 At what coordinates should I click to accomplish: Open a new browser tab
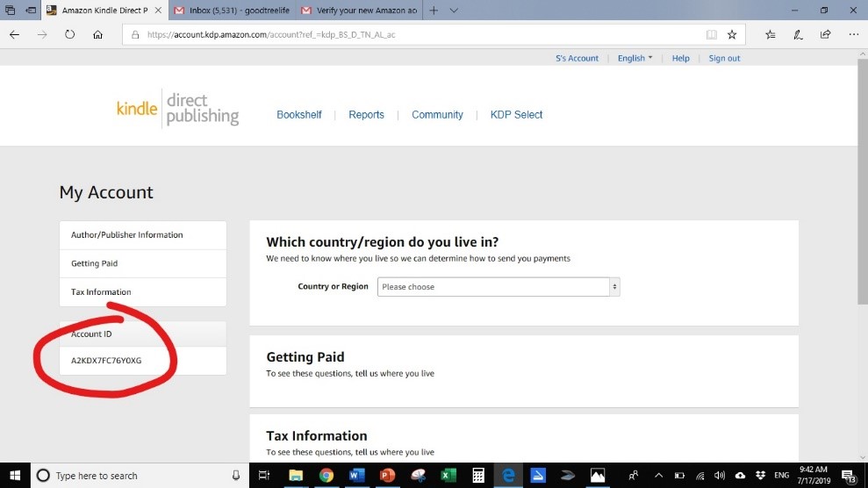point(434,10)
